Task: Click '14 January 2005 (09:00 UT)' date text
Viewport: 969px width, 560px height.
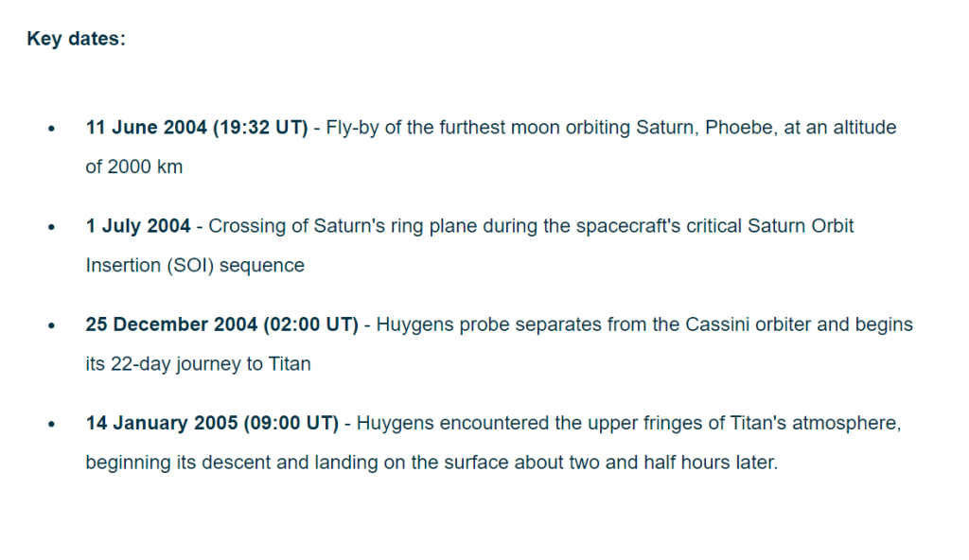Action: [x=212, y=423]
